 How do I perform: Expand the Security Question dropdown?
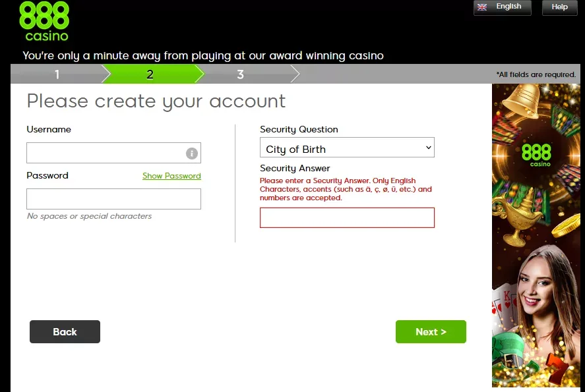click(347, 148)
